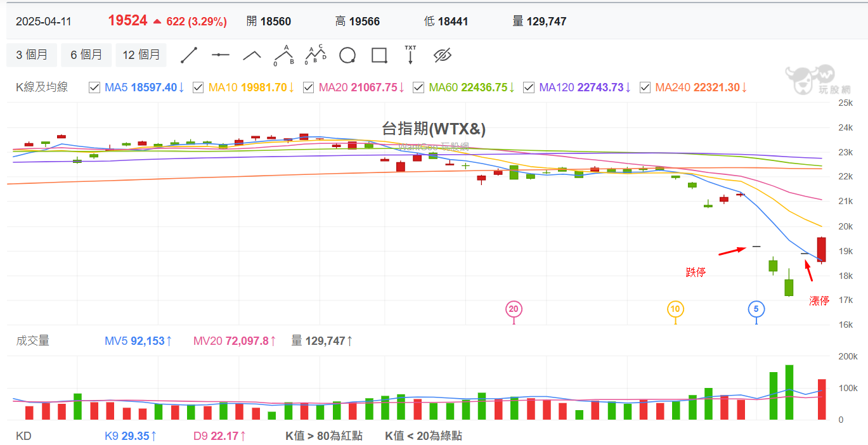Image resolution: width=868 pixels, height=445 pixels.
Task: Select the trend line drawing tool
Action: click(x=190, y=56)
